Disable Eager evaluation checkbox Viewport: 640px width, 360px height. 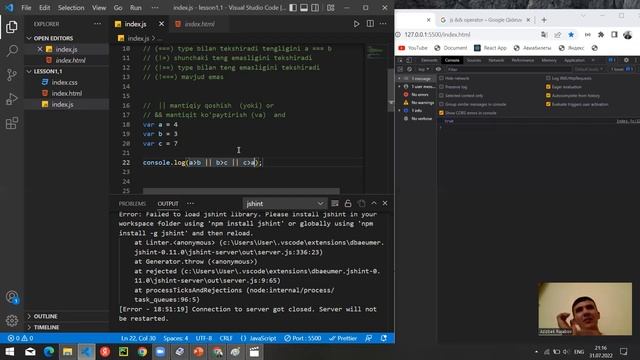[x=548, y=87]
